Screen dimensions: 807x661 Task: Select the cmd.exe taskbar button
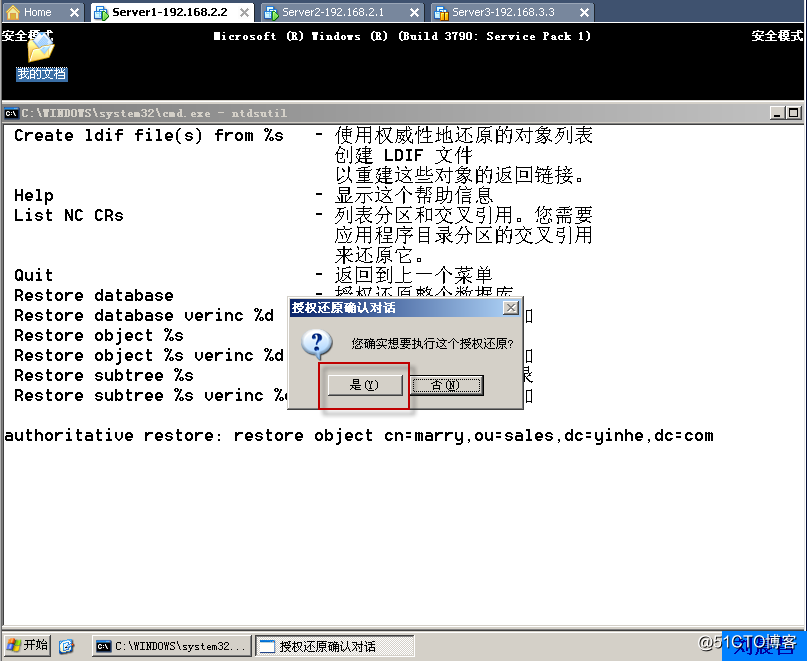point(172,646)
